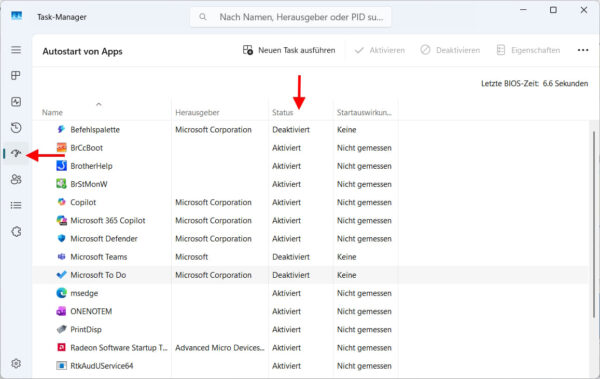Click the RtkAudUService64 icon

(61, 366)
